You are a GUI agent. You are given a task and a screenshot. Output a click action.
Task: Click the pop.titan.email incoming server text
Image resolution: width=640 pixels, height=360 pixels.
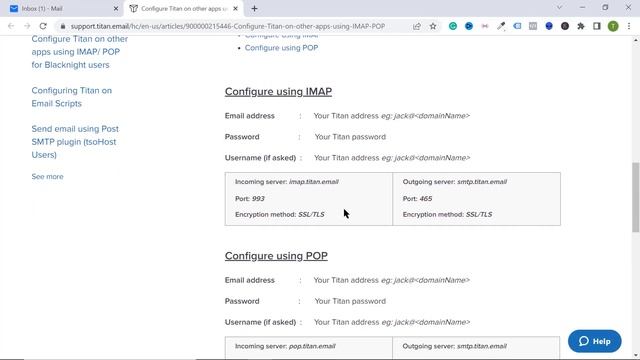coord(312,346)
